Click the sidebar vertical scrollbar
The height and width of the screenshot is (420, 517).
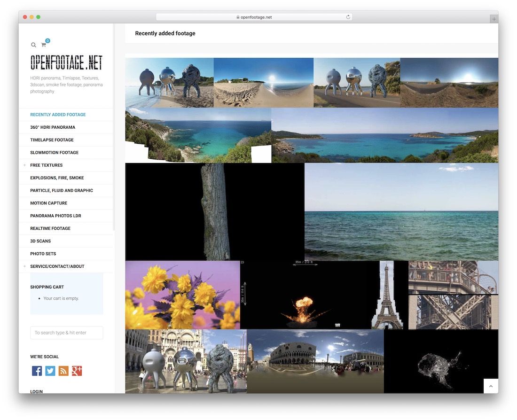coord(114,127)
